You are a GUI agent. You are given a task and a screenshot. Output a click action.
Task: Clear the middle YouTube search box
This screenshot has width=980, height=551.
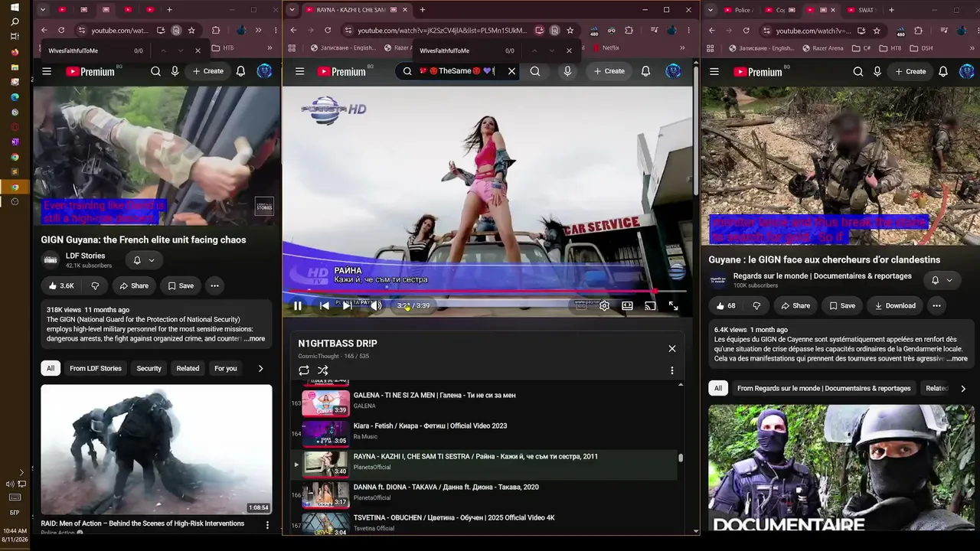[511, 71]
